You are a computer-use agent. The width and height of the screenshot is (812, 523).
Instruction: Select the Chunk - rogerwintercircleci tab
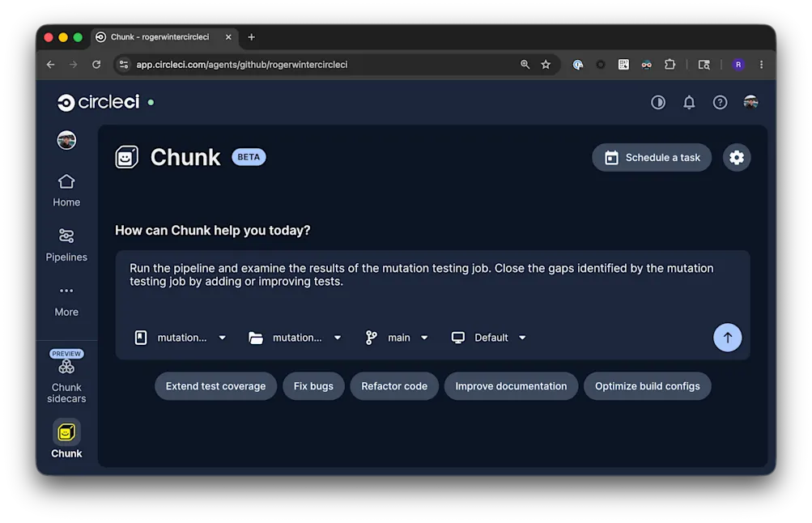164,37
